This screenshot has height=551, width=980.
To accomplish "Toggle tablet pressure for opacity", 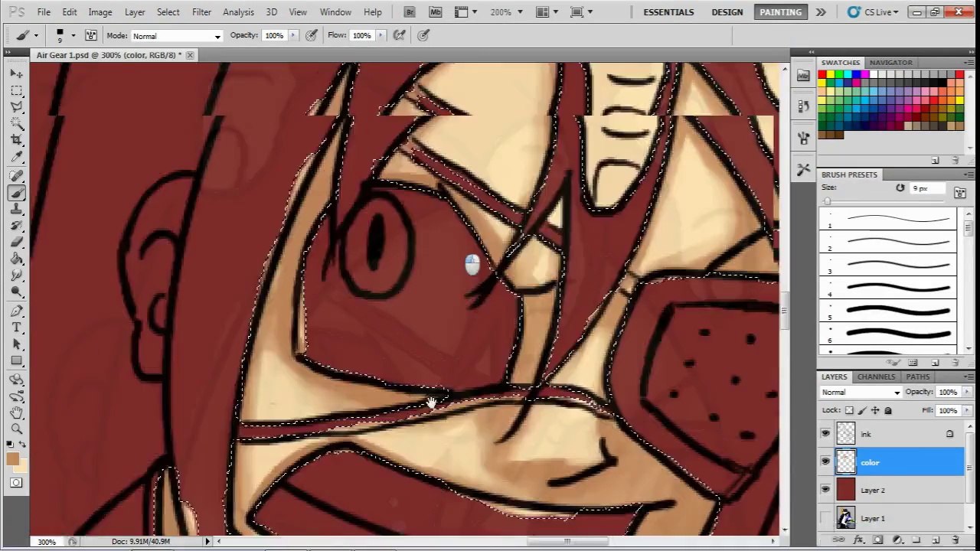I will click(312, 35).
